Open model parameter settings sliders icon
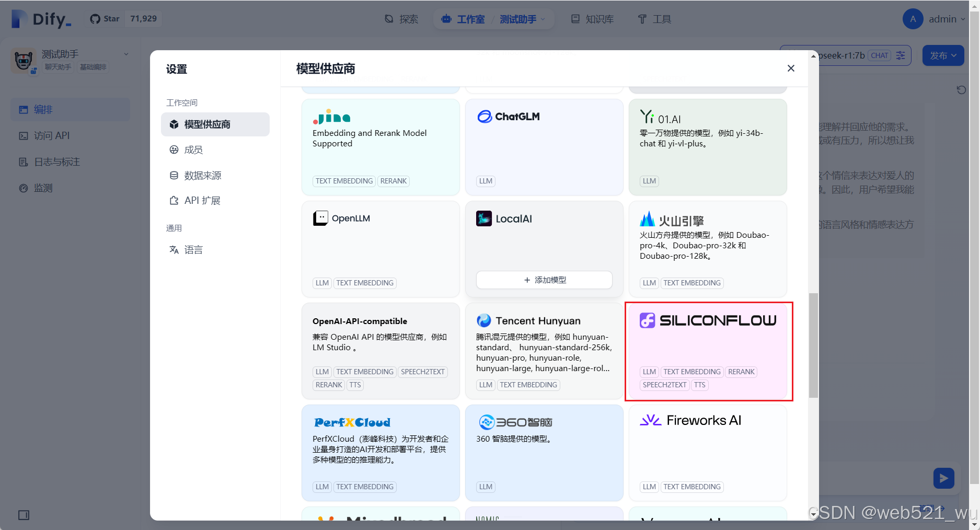This screenshot has height=530, width=980. click(x=901, y=55)
